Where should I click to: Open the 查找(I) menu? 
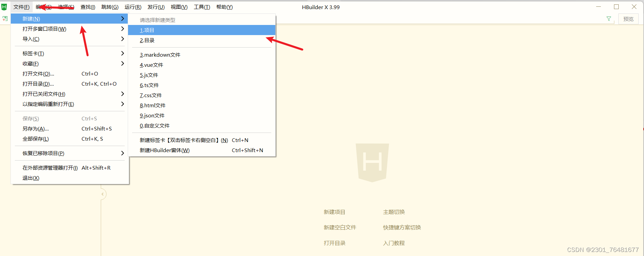pyautogui.click(x=88, y=7)
